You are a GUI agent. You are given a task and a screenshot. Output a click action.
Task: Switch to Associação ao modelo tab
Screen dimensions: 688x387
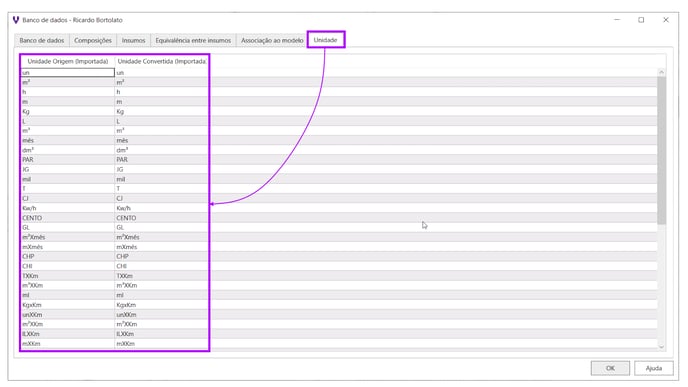(x=272, y=40)
